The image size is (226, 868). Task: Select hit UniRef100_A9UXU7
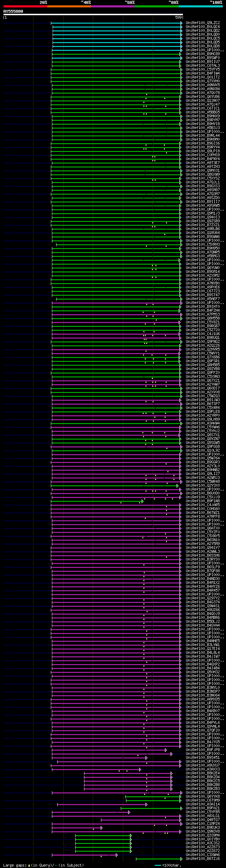203,766
